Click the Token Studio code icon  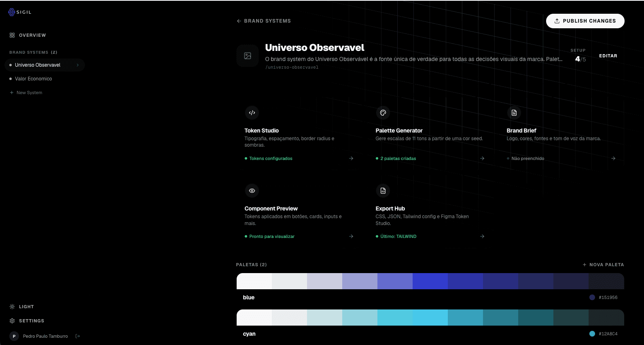[252, 113]
